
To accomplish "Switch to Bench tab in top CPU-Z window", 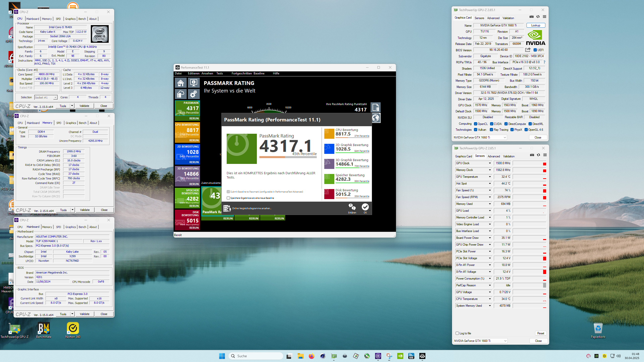I will click(x=82, y=19).
